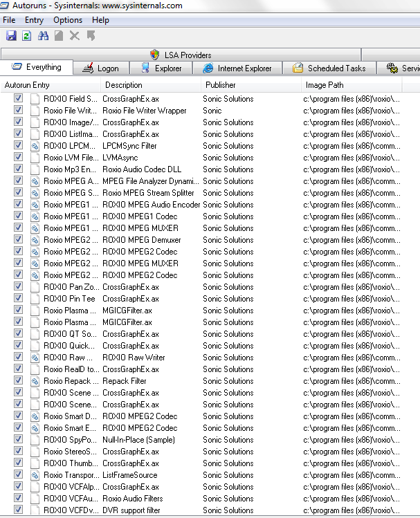
Task: Select the ListFrameSource description
Action: click(130, 475)
